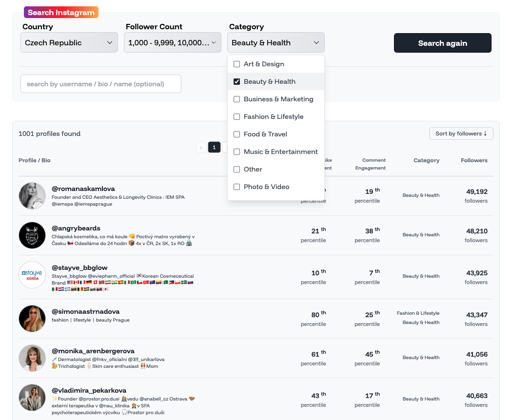Click @monika_arenbergerova profile picture
Image resolution: width=512 pixels, height=420 pixels.
click(x=32, y=358)
